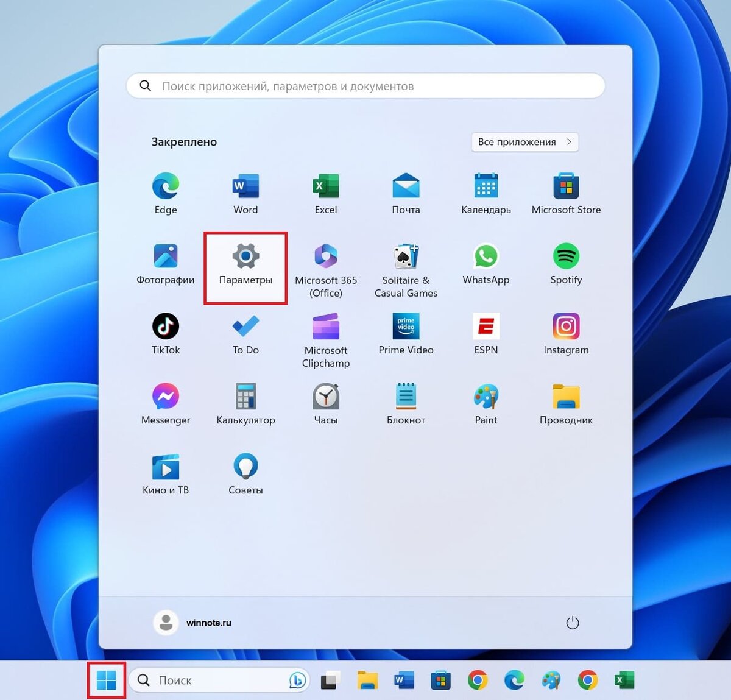Open pinned Paint in Start menu

(x=486, y=405)
